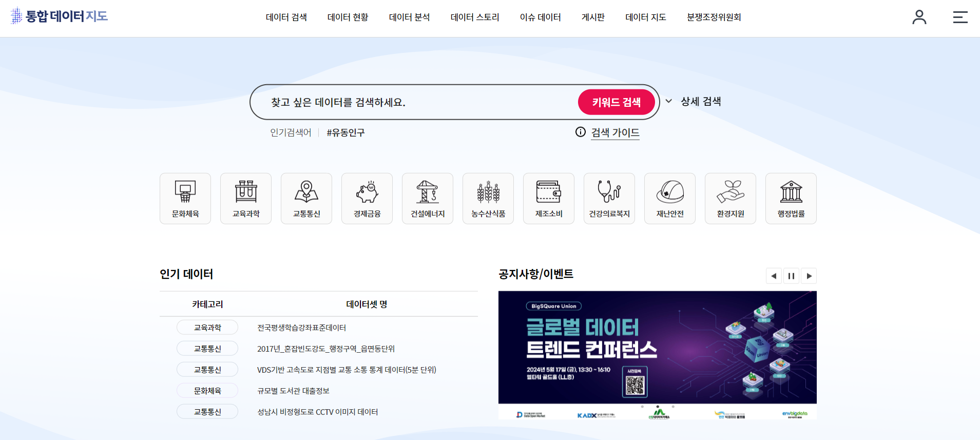980x440 pixels.
Task: Open the 문화체육 category icon
Action: tap(185, 198)
